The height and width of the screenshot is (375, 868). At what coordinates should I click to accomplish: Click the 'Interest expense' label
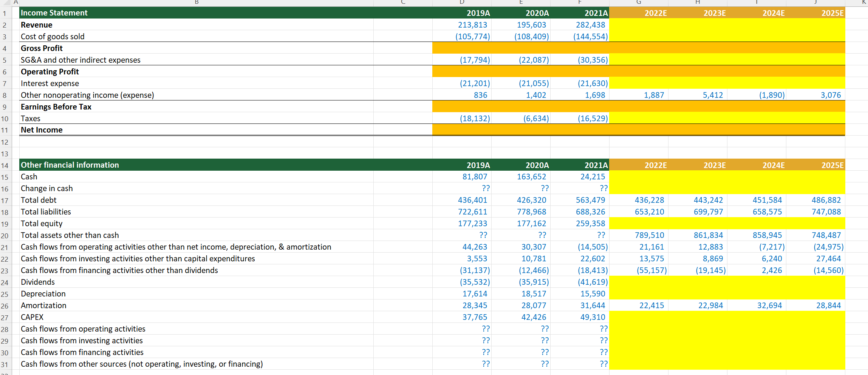(x=50, y=83)
